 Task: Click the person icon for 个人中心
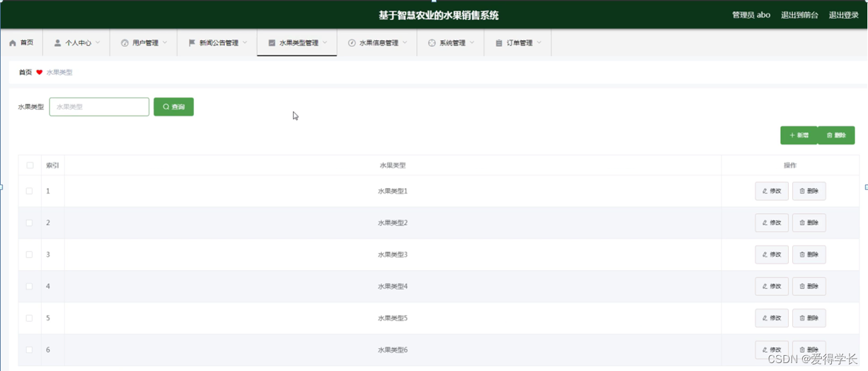(x=57, y=43)
